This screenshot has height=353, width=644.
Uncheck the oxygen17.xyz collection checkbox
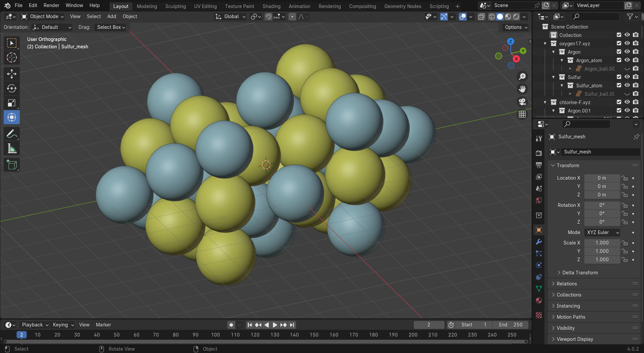[x=619, y=43]
